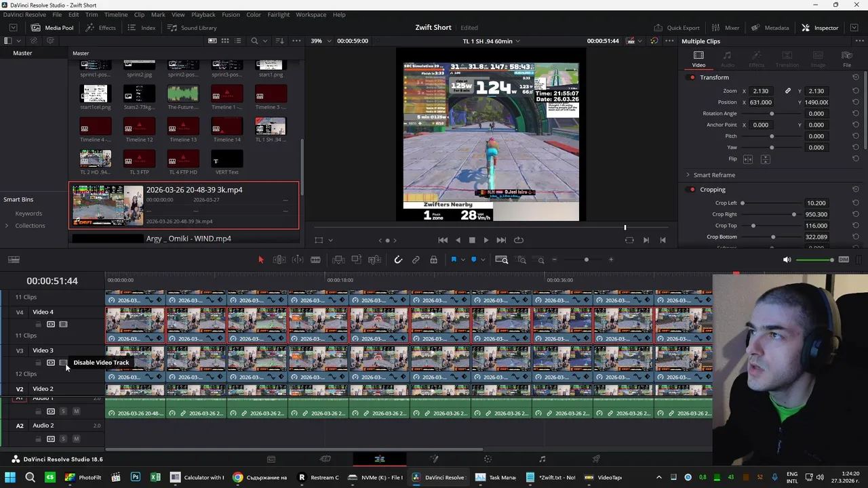
Task: Mute audio with speaker icon
Action: pos(787,260)
